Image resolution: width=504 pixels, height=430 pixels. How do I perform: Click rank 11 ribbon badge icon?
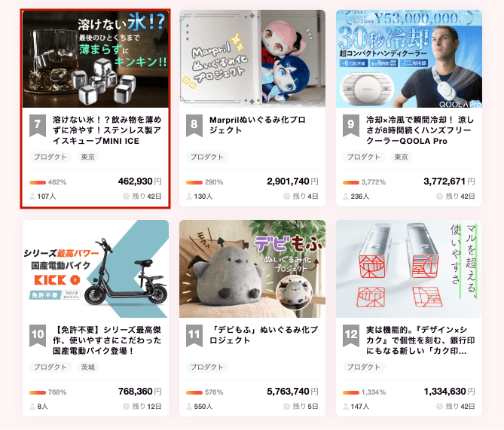coord(194,336)
